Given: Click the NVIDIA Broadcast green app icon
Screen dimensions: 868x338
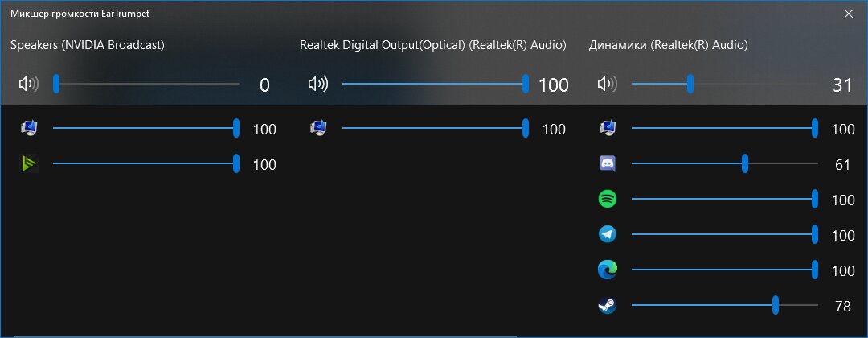Looking at the screenshot, I should [x=30, y=163].
